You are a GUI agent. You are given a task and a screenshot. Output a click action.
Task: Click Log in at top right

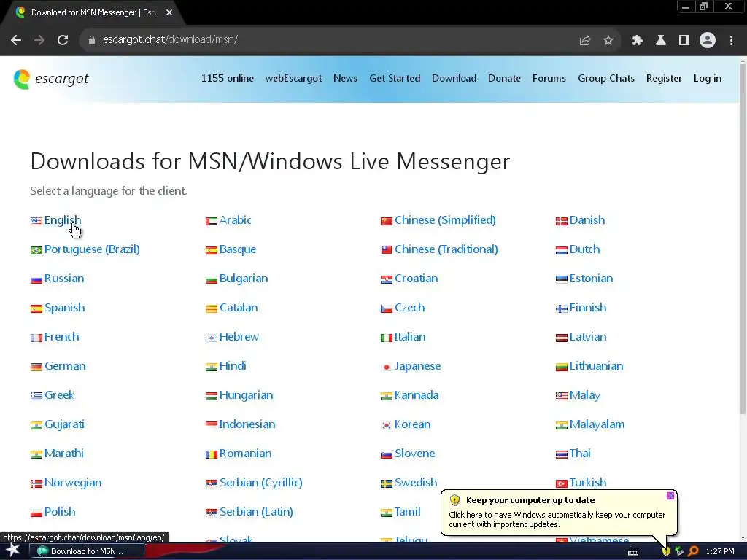(708, 79)
